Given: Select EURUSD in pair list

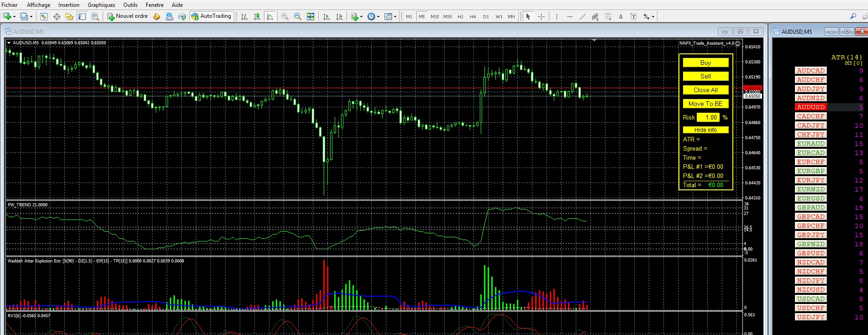Looking at the screenshot, I should [810, 198].
